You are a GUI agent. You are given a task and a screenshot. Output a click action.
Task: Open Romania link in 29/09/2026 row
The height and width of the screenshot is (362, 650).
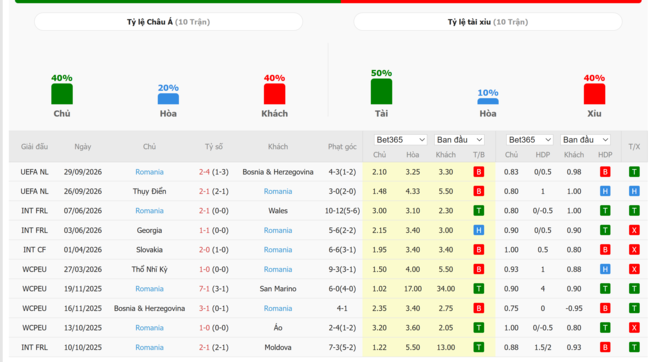(x=149, y=172)
